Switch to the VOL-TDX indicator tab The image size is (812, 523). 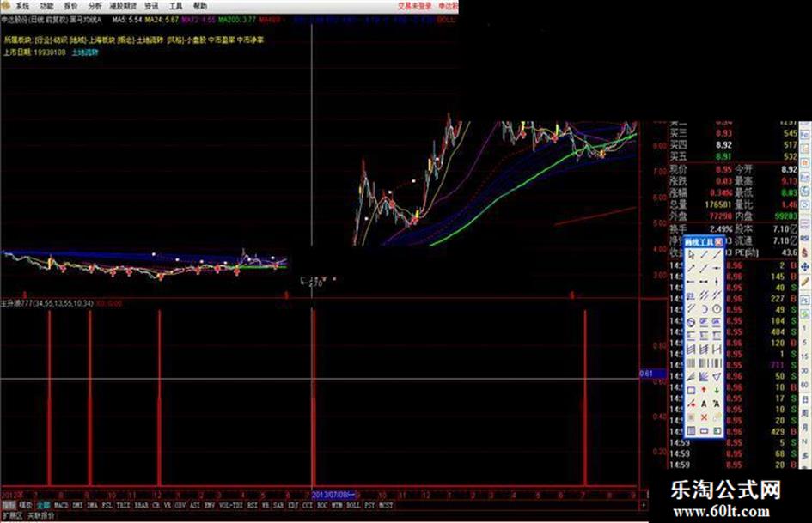click(x=231, y=505)
